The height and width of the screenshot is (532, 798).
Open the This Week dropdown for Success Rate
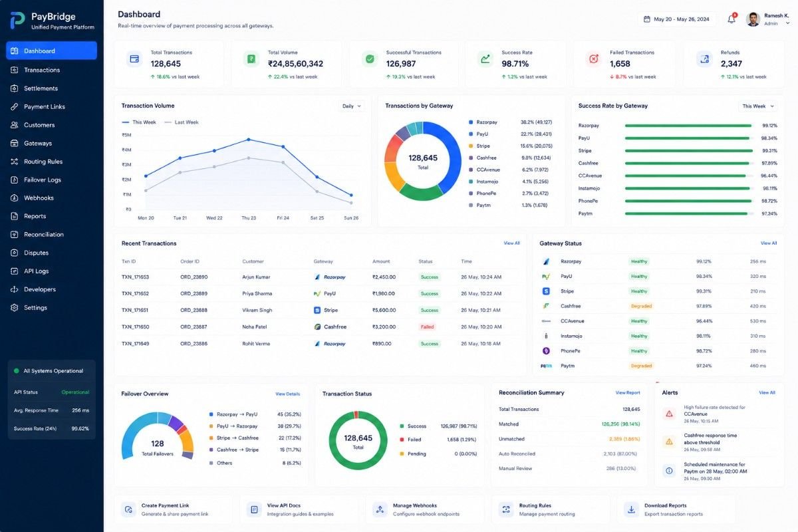click(x=757, y=106)
